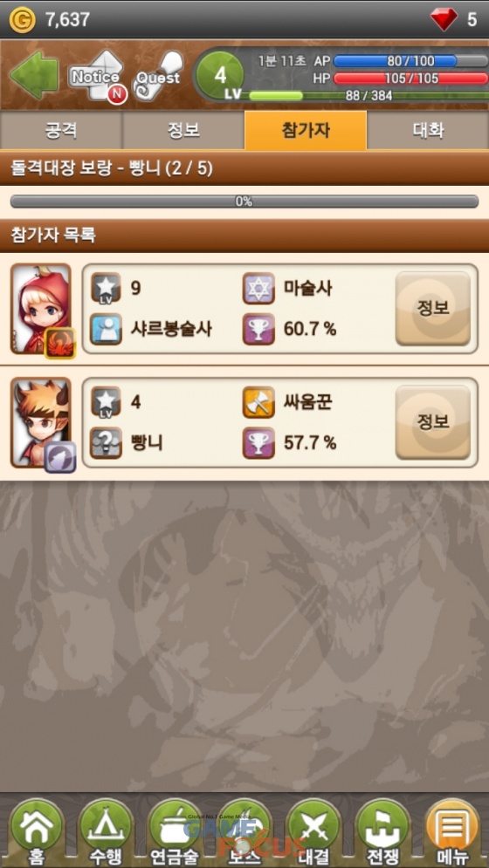Open the 수행 tent icon
Image resolution: width=489 pixels, height=868 pixels.
[x=106, y=832]
